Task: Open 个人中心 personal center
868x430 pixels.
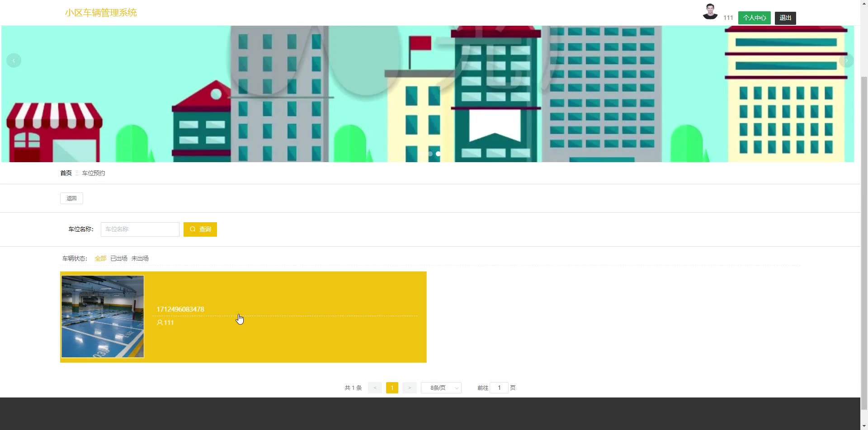Action: pyautogui.click(x=754, y=18)
